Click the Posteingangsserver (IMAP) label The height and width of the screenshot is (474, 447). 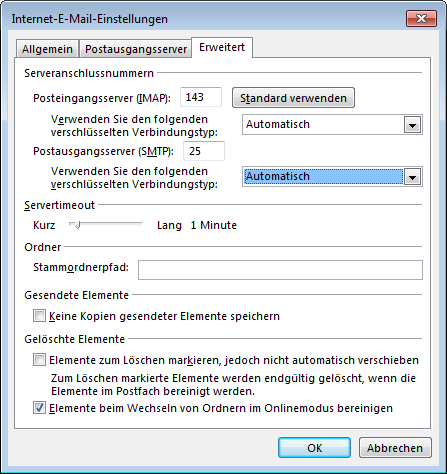click(x=102, y=98)
